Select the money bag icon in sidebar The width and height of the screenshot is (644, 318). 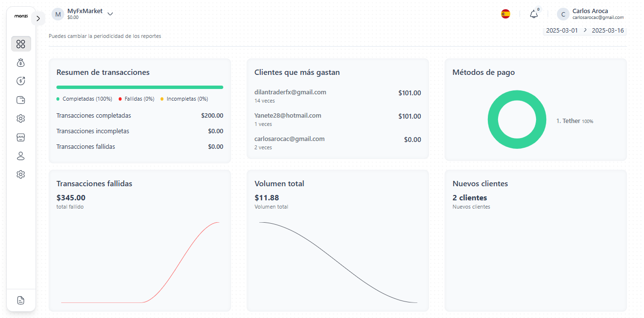(x=20, y=62)
